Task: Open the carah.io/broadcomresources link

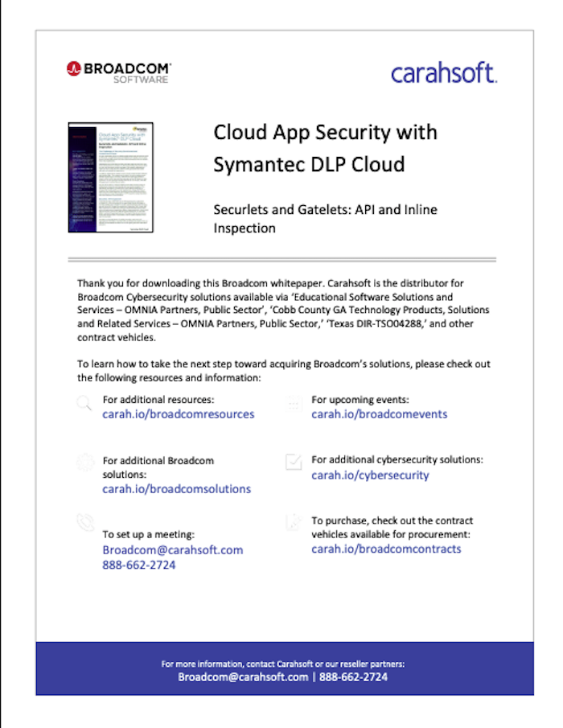Action: point(179,414)
